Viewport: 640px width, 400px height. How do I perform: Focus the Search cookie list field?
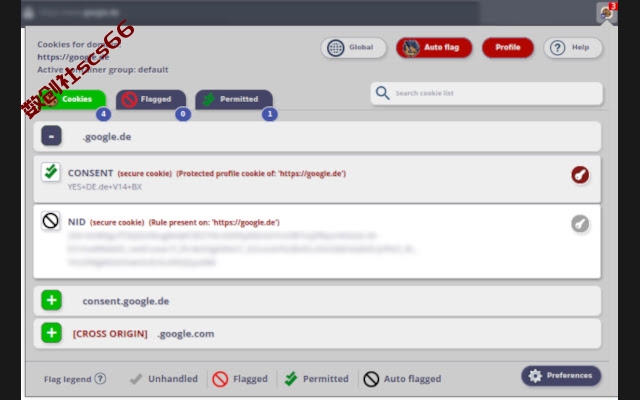tap(487, 93)
